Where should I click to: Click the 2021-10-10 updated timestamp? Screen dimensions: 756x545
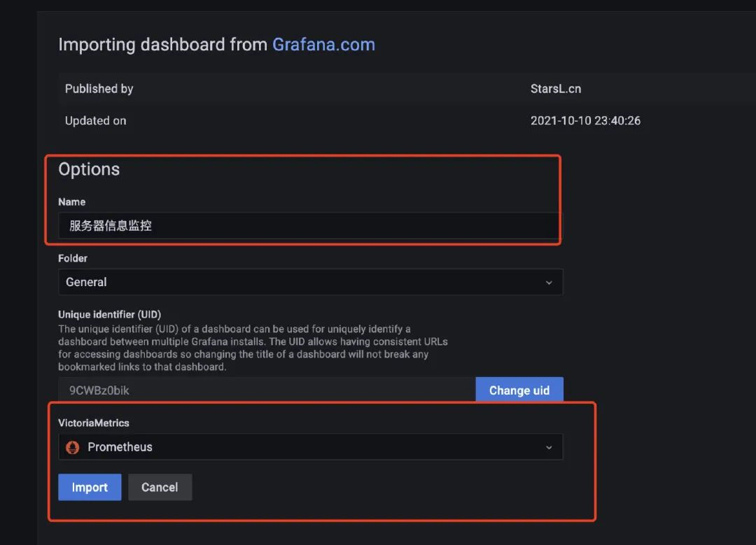(x=585, y=120)
